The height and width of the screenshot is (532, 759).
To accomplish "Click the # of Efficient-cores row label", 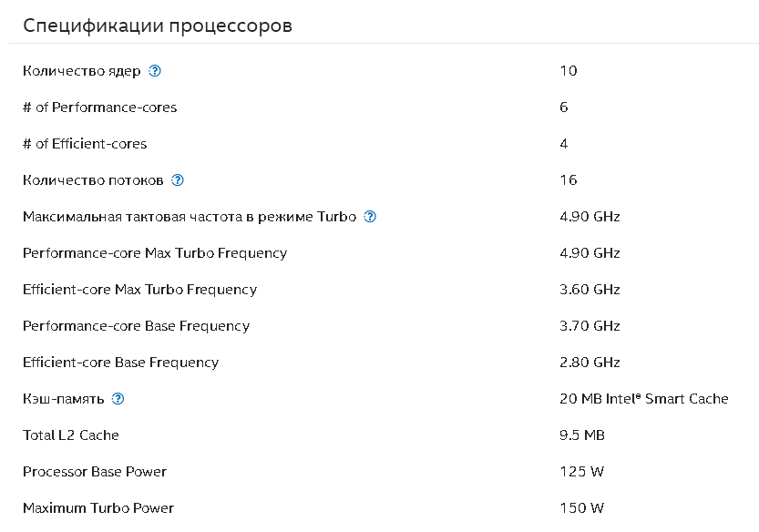I will [85, 144].
